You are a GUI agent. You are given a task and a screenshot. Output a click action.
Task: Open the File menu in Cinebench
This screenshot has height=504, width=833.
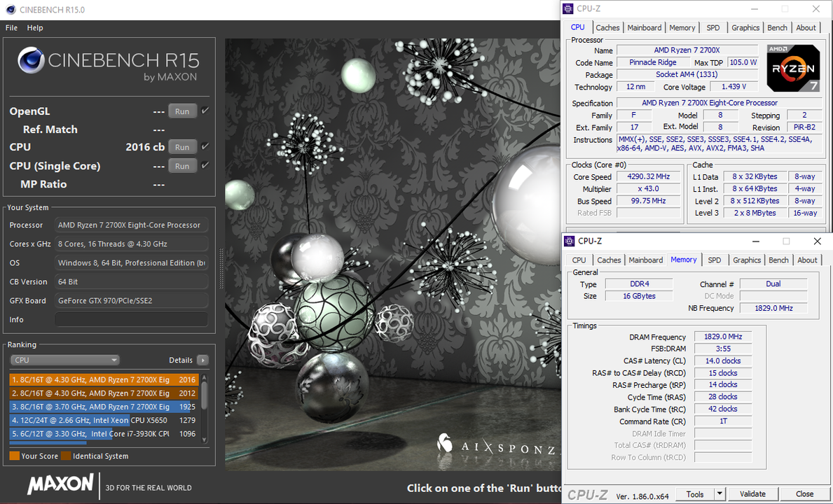click(11, 27)
